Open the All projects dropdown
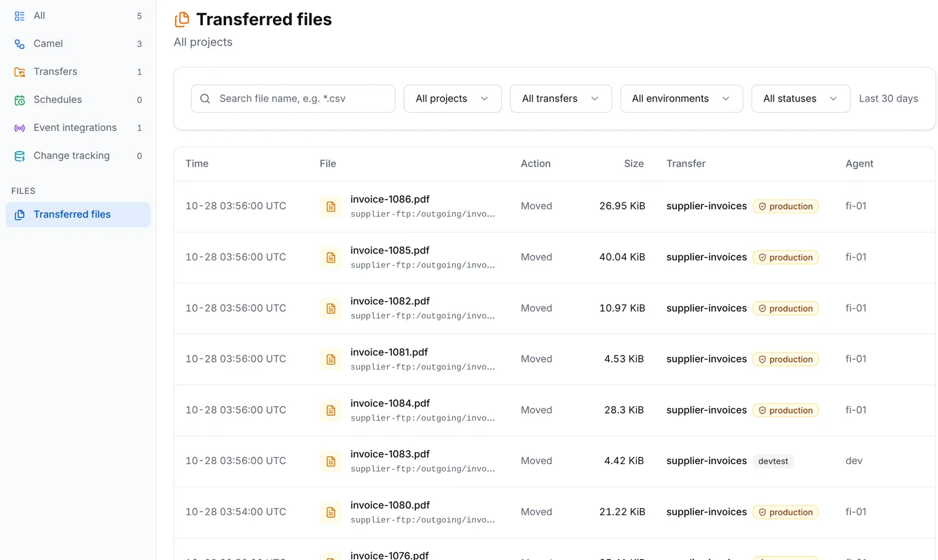The image size is (938, 560). (x=453, y=99)
